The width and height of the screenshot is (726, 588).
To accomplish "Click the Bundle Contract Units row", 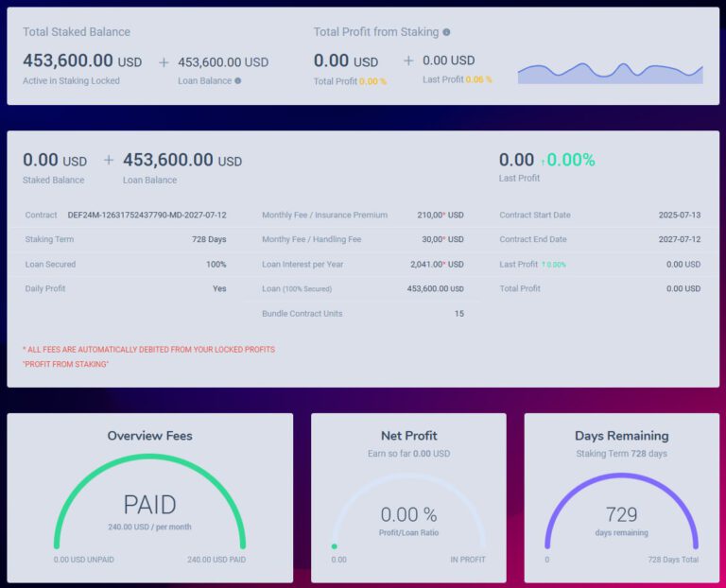I will (362, 314).
